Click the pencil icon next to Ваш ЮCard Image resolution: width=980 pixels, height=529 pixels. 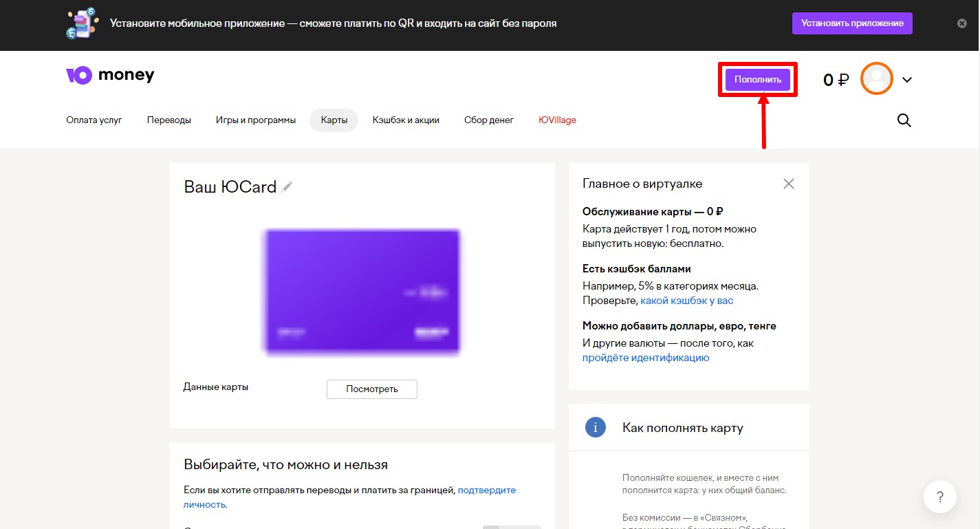click(287, 186)
